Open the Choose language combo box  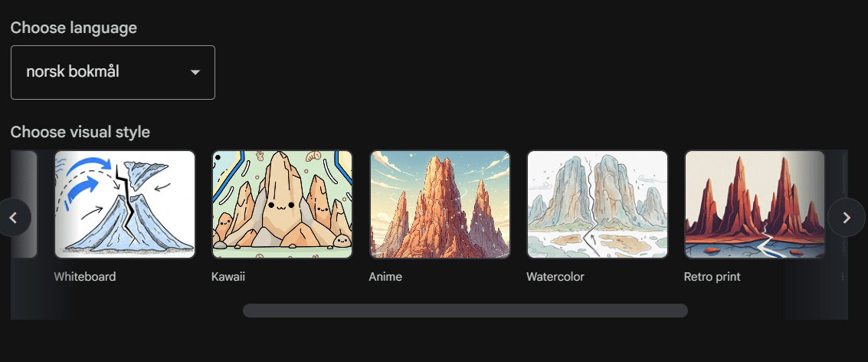(113, 73)
